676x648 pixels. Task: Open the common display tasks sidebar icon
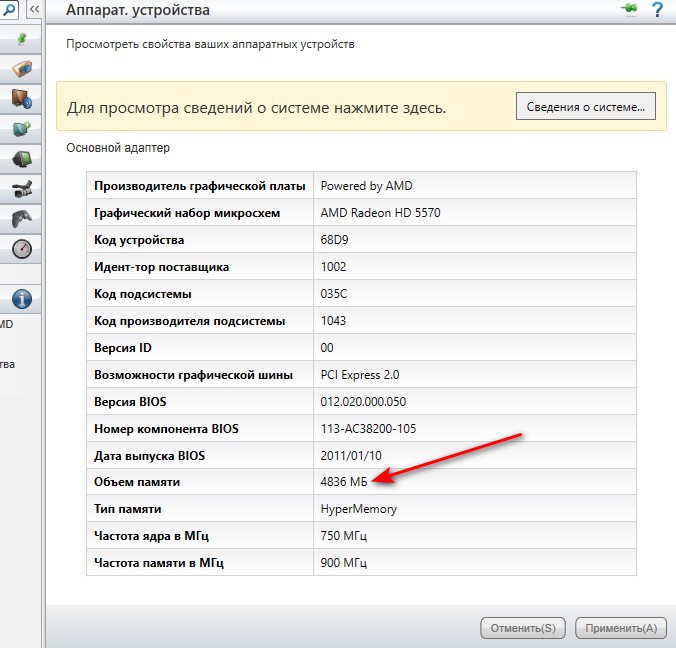pos(22,129)
